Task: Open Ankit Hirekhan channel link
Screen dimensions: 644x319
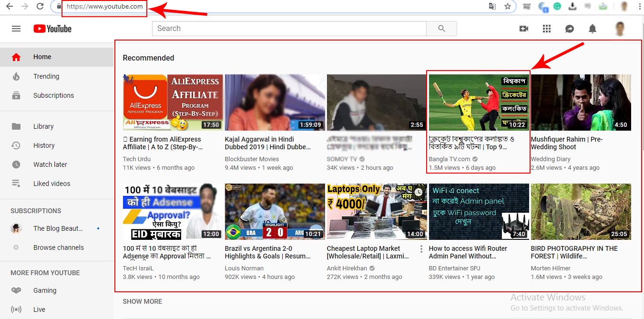Action: coord(348,268)
